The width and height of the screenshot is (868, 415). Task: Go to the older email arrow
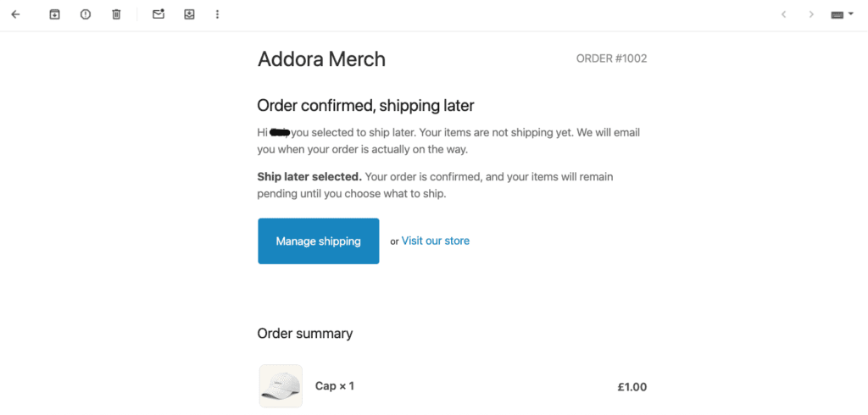pos(811,14)
